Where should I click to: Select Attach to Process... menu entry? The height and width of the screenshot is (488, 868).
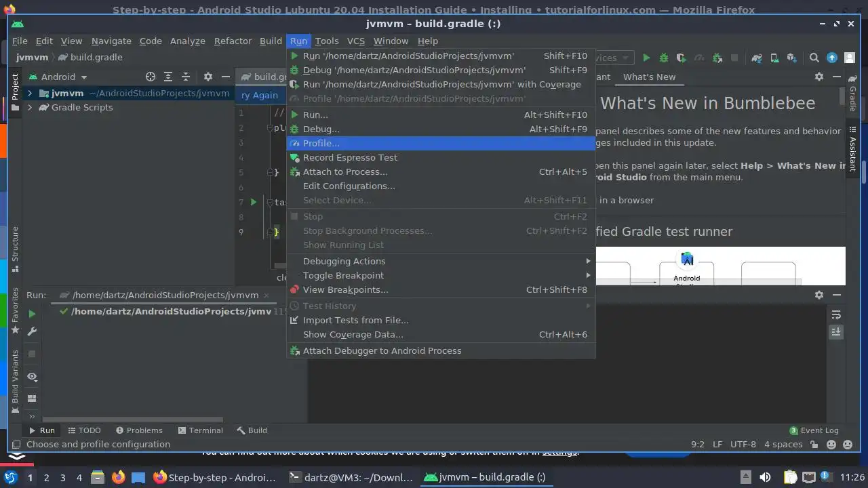point(441,171)
